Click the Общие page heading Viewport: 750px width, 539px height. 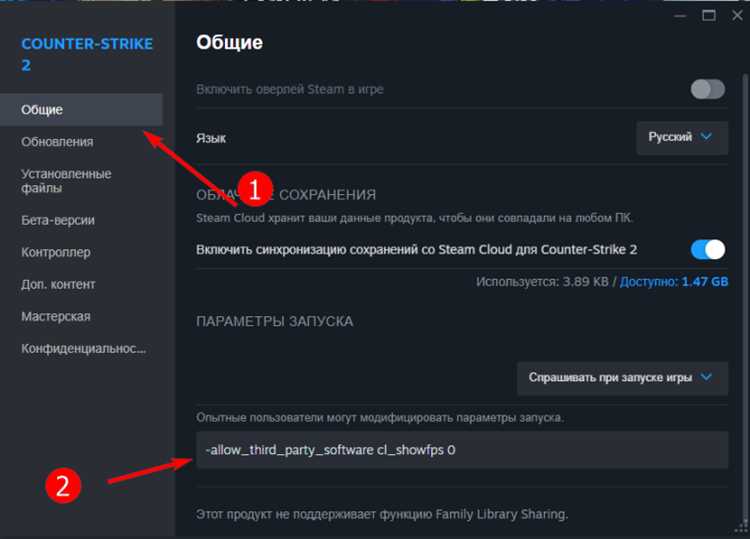[x=230, y=43]
